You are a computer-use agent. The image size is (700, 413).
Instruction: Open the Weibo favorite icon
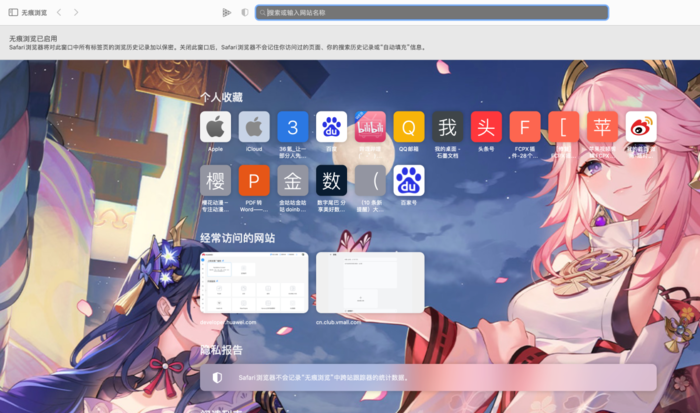pos(641,127)
